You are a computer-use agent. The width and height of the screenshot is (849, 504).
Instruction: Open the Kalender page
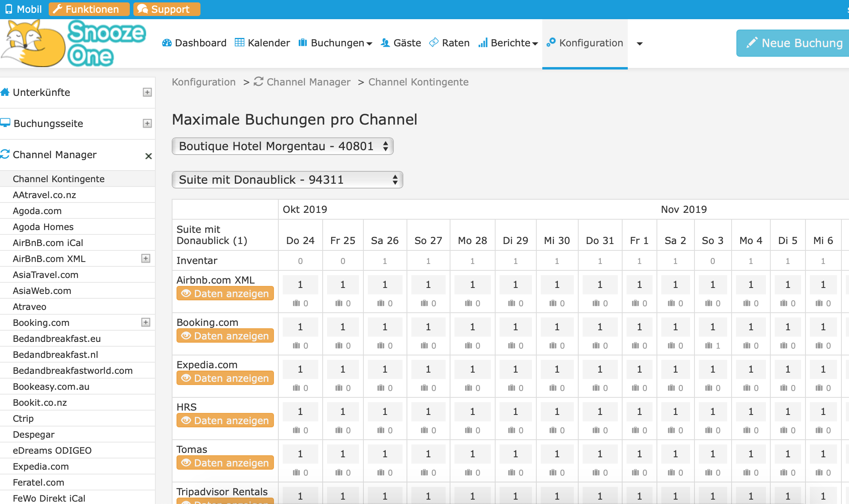point(262,43)
